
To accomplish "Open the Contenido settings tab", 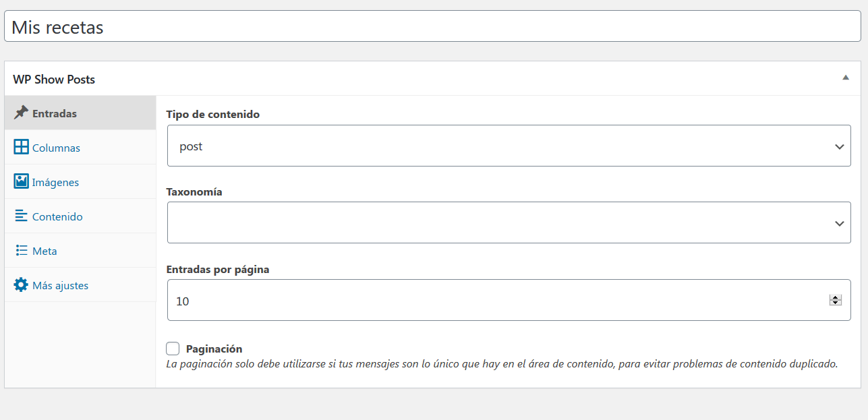I will point(80,216).
